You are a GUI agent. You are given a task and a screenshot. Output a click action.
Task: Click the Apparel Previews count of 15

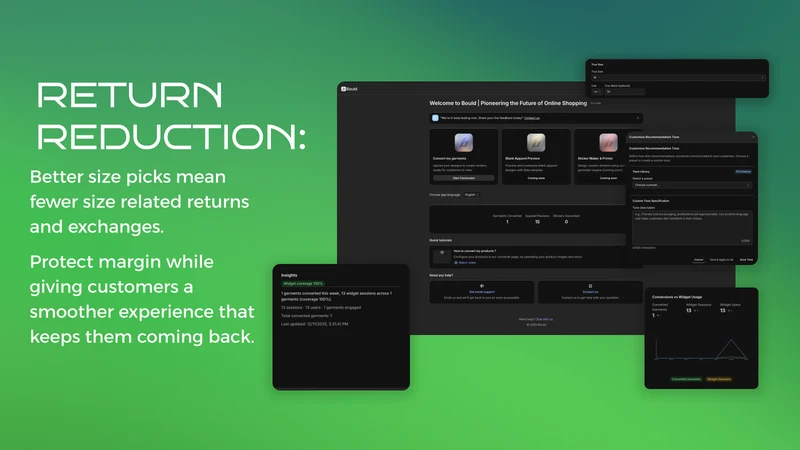click(537, 222)
